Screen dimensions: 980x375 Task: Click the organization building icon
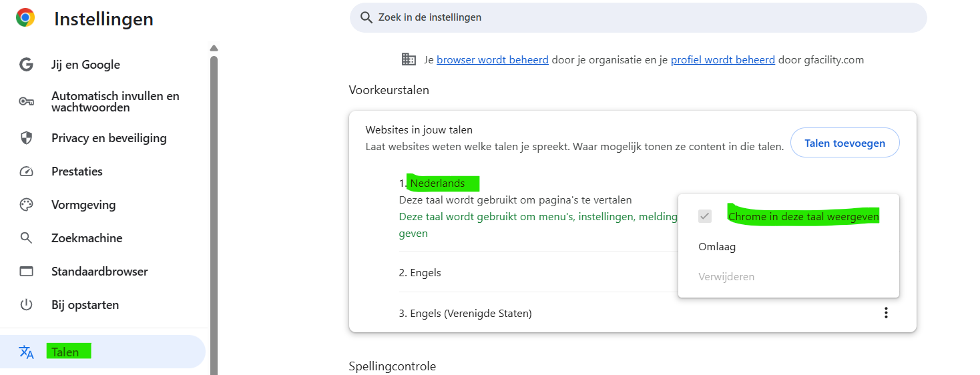click(x=409, y=59)
